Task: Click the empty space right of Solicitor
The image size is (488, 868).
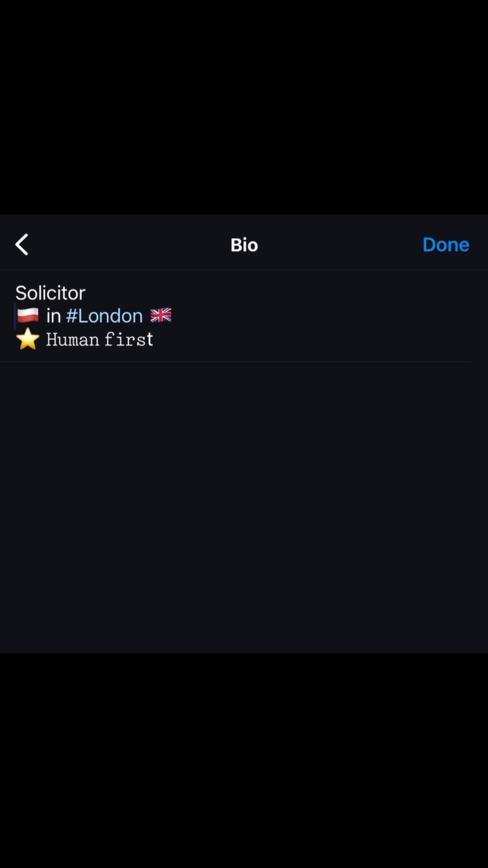Action: click(266, 293)
